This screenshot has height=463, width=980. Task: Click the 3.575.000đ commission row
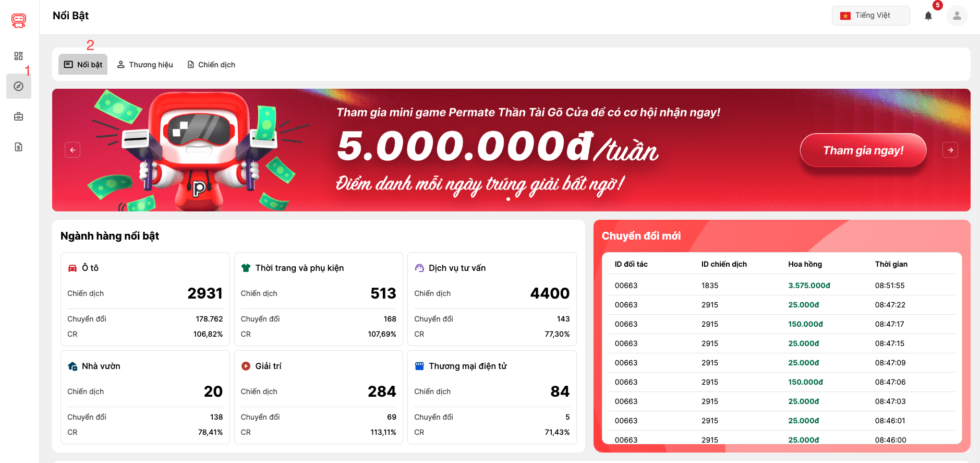click(x=781, y=286)
